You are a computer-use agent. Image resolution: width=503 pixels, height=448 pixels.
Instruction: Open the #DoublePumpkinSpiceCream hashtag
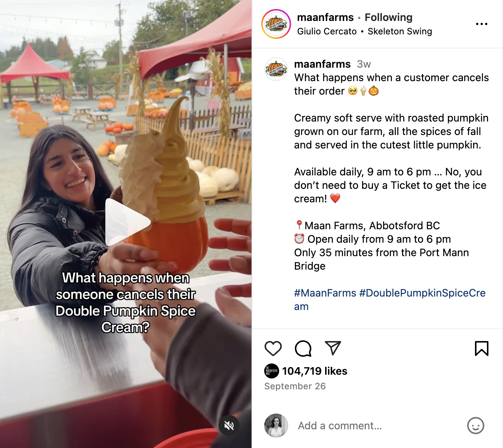coord(390,300)
